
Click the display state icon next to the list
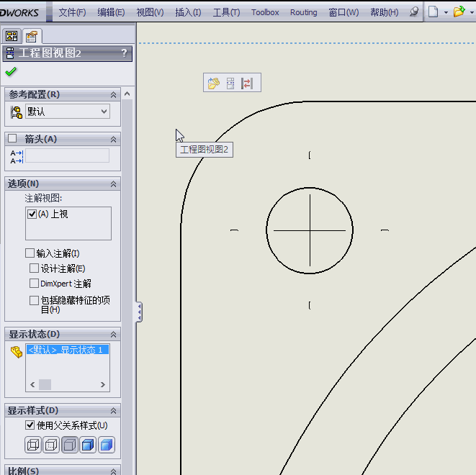pos(17,352)
